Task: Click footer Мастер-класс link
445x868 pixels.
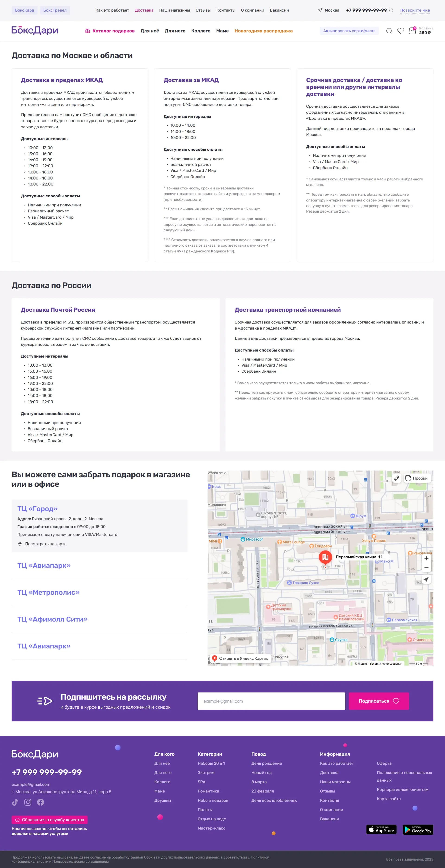Action: pyautogui.click(x=211, y=828)
